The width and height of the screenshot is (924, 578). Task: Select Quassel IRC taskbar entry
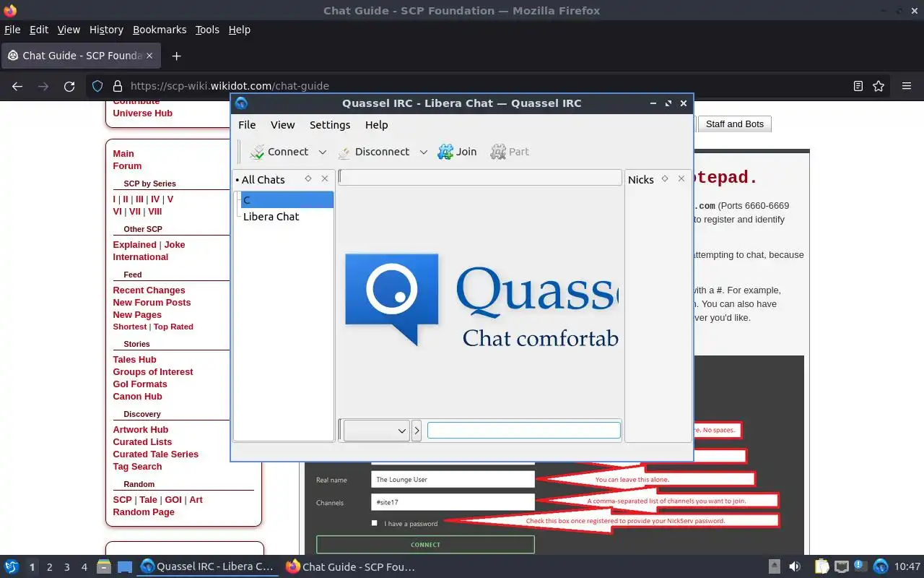pyautogui.click(x=208, y=567)
